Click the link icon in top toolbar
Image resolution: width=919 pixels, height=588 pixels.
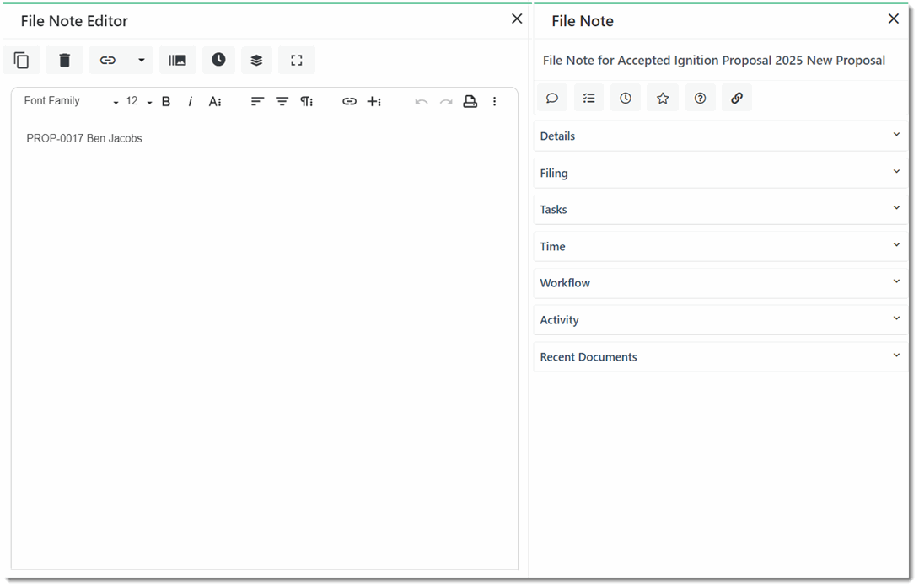point(108,61)
